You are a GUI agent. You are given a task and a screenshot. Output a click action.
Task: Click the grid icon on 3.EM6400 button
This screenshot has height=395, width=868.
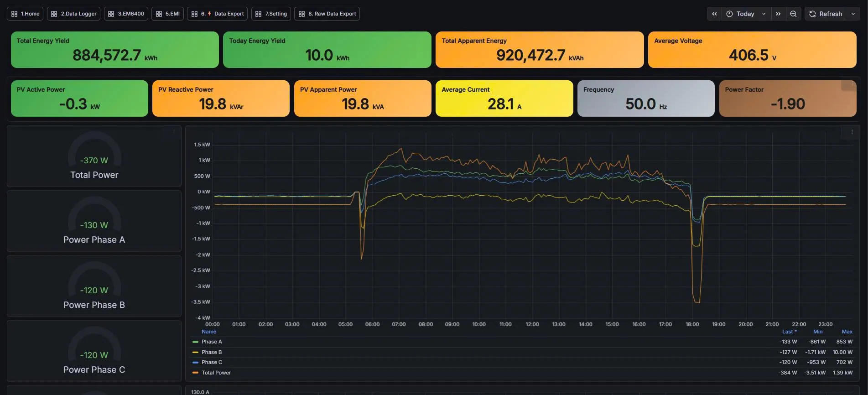(111, 14)
